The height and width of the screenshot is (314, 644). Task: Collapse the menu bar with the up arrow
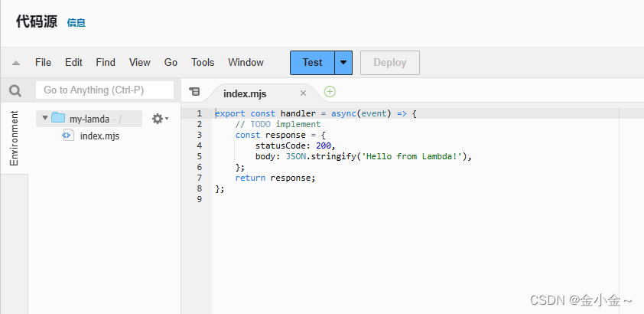[16, 63]
